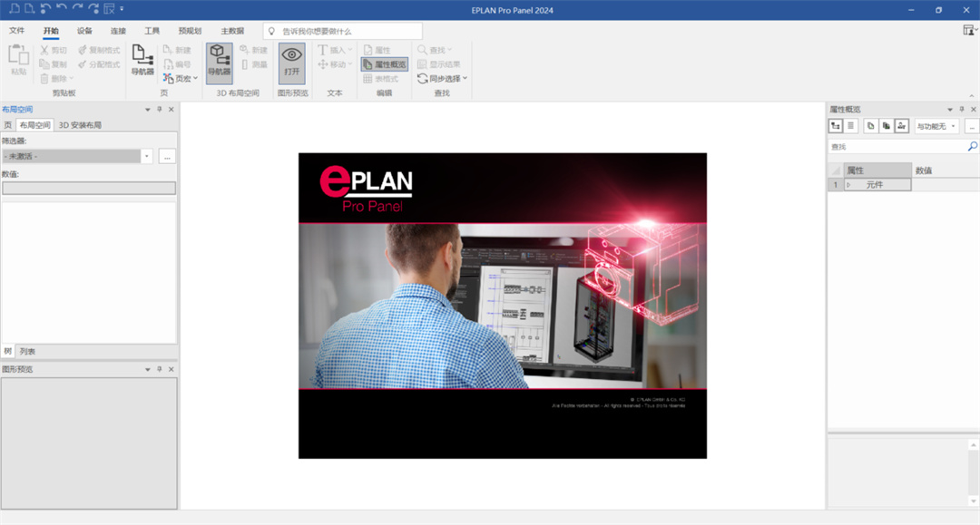980x525 pixels.
Task: Switch to the 页 tab in layout space panel
Action: click(x=7, y=125)
